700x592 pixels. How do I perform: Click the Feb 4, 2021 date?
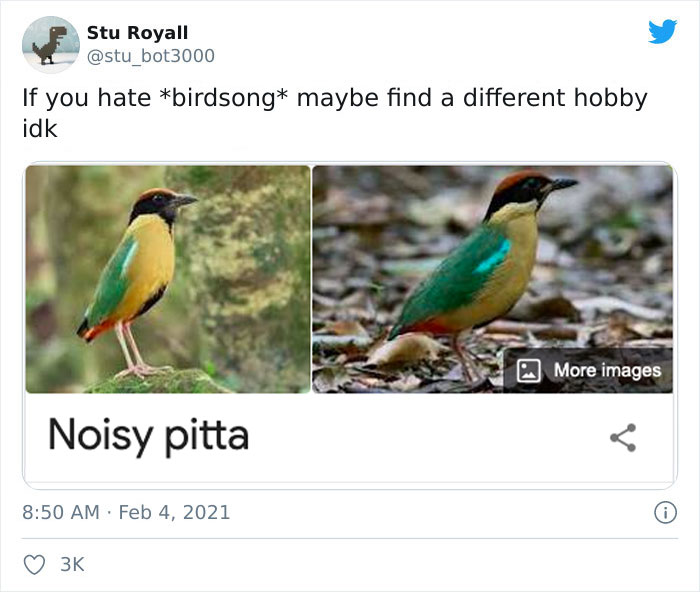point(174,512)
